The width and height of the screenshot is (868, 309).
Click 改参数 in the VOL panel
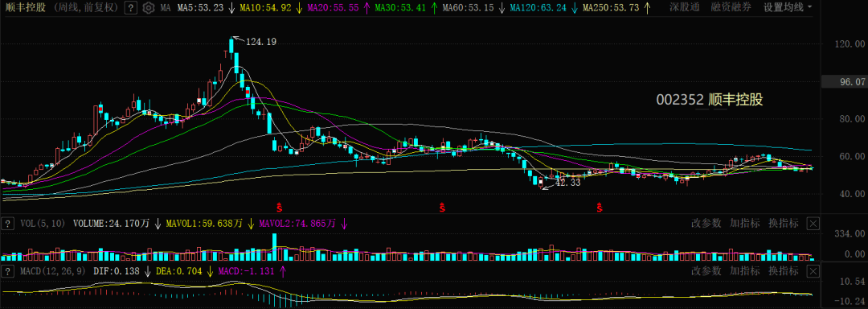click(706, 223)
